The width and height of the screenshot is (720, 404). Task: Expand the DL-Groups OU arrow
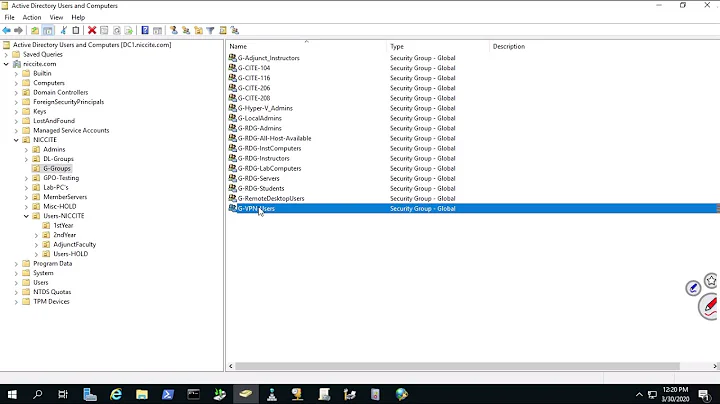click(x=26, y=159)
